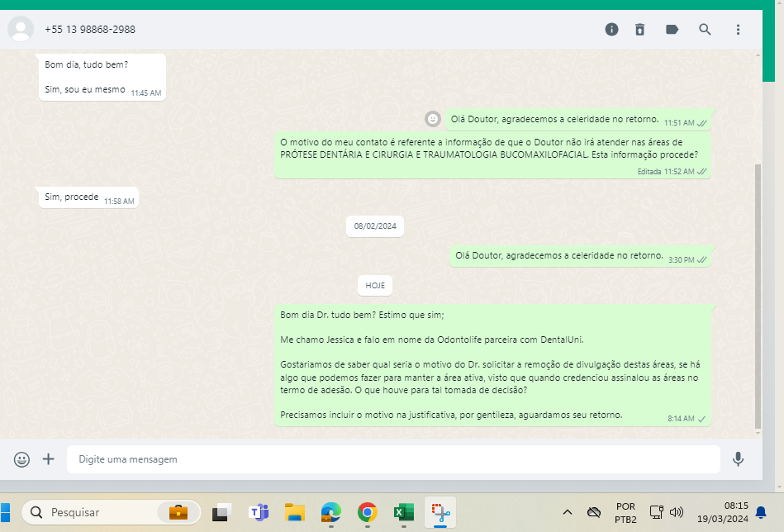The image size is (784, 532).
Task: Select the message sent at 3:30 PM
Action: (580, 256)
